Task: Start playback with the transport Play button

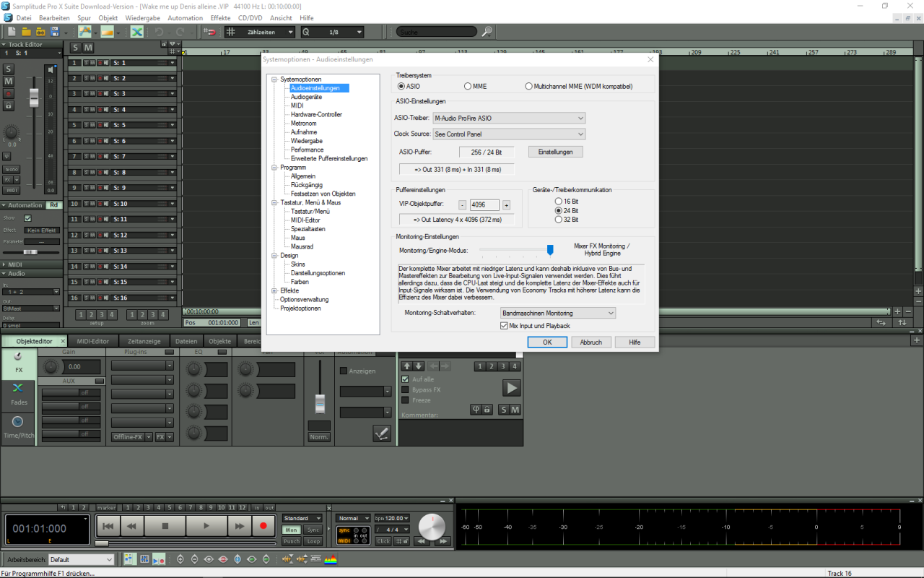Action: tap(206, 526)
